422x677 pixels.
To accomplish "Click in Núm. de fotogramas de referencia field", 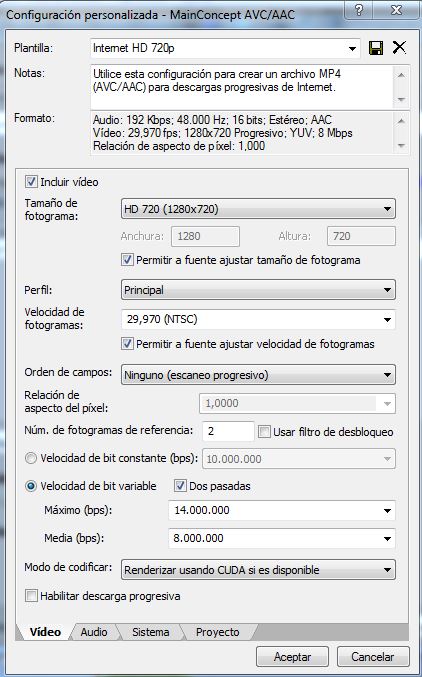I will pyautogui.click(x=228, y=431).
